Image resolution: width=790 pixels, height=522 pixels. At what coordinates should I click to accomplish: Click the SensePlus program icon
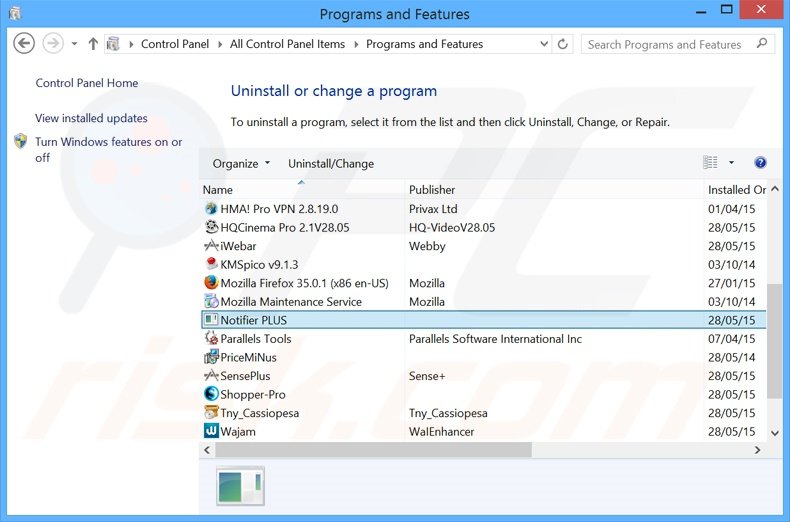tap(211, 375)
